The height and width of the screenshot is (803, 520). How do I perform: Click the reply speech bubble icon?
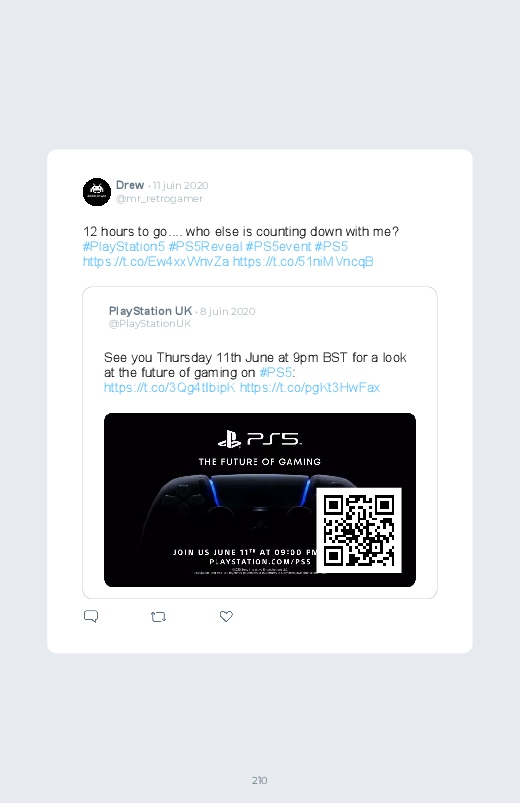point(91,616)
